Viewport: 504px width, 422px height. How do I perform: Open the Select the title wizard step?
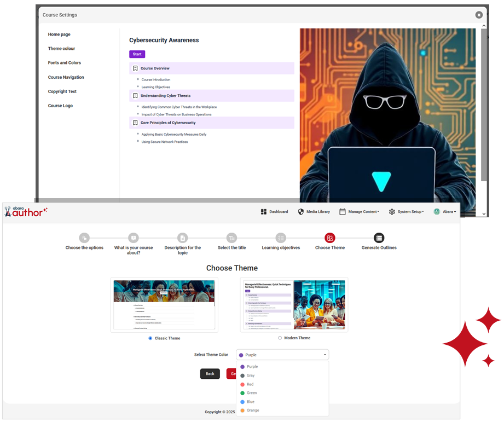pyautogui.click(x=231, y=238)
